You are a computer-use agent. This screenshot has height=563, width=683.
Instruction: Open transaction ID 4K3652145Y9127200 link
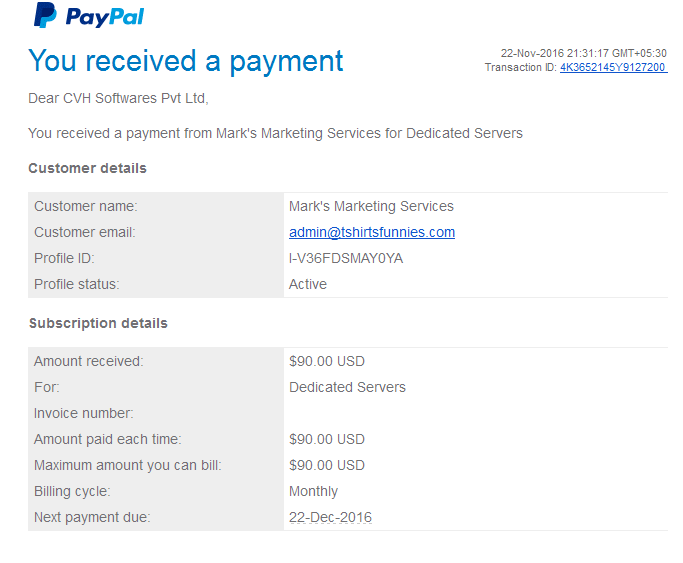coord(613,67)
